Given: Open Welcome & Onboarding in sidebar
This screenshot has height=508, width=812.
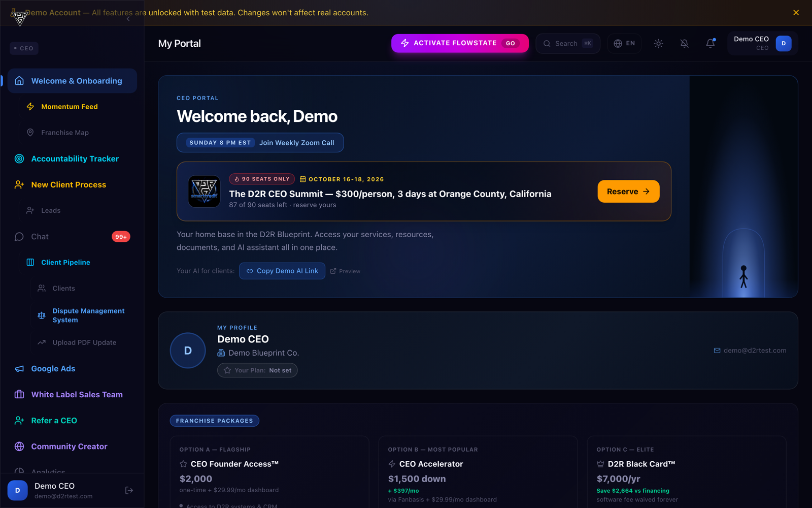Looking at the screenshot, I should click(72, 81).
